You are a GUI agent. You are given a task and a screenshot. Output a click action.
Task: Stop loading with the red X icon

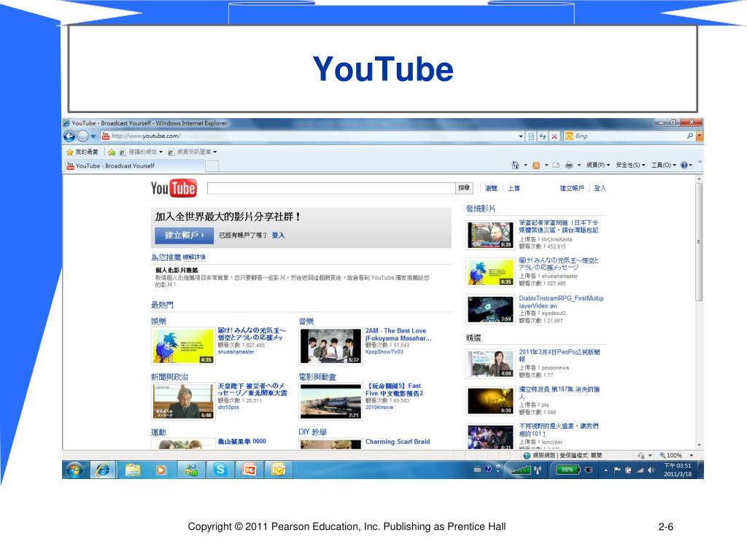pos(554,136)
